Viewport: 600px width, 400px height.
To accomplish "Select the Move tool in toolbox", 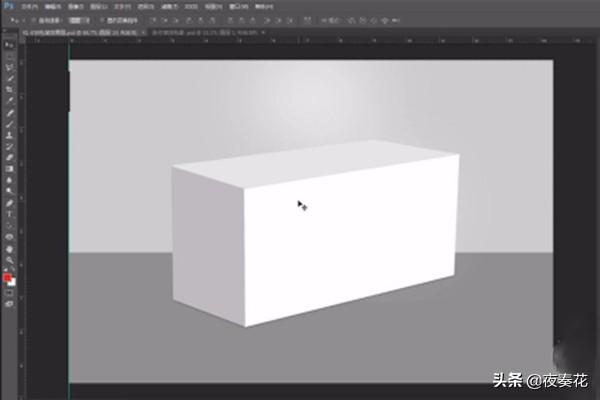I will point(10,46).
